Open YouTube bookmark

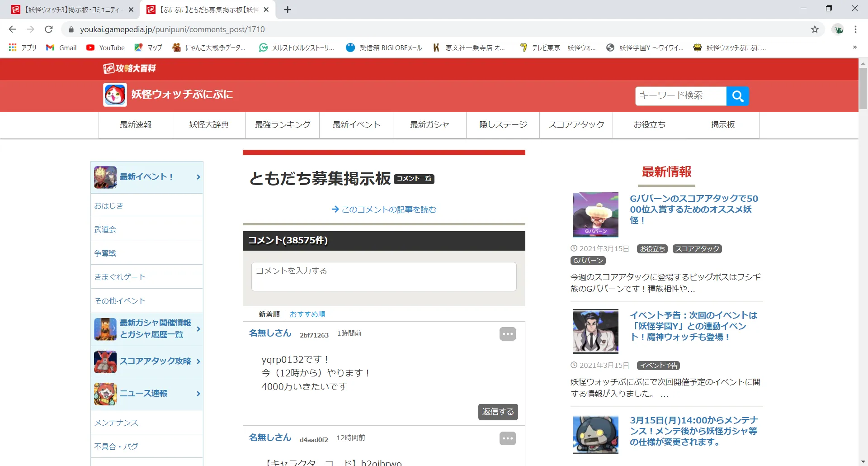106,48
